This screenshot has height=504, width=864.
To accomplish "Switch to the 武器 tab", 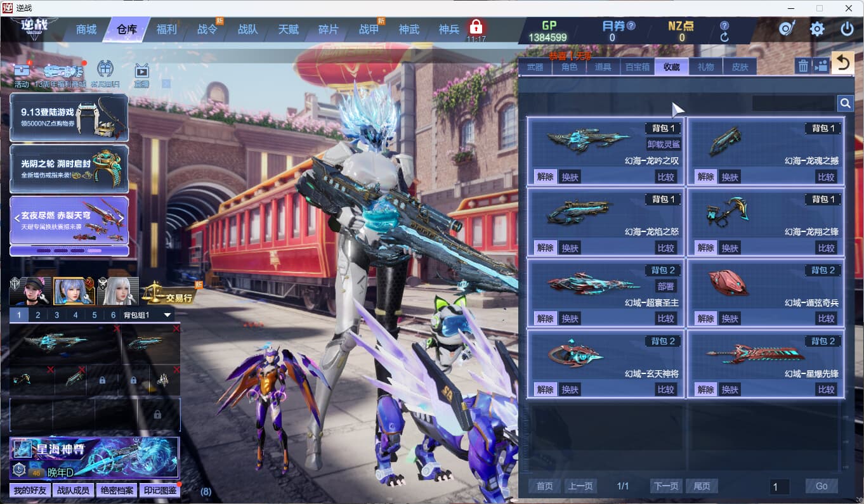I will point(535,67).
